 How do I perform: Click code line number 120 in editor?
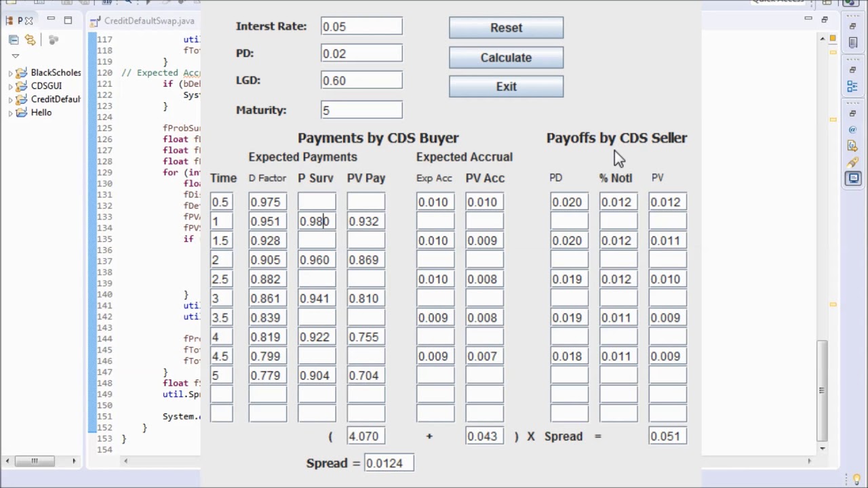[104, 73]
